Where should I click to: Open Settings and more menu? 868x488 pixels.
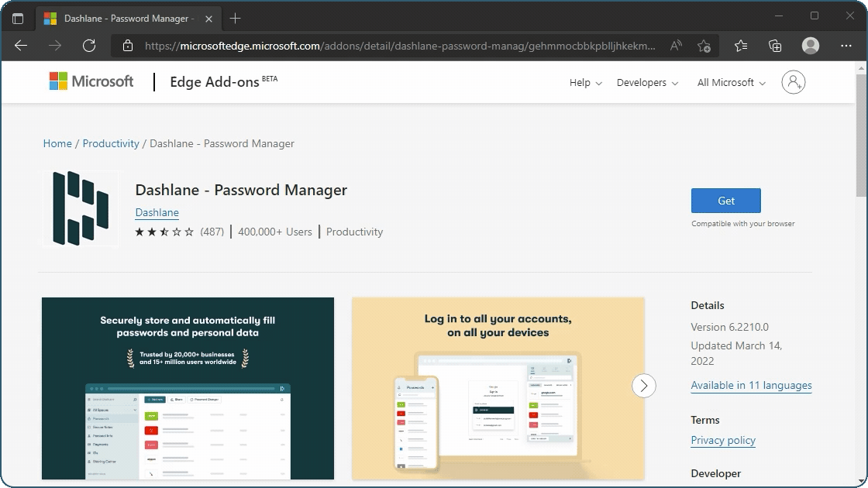(846, 46)
